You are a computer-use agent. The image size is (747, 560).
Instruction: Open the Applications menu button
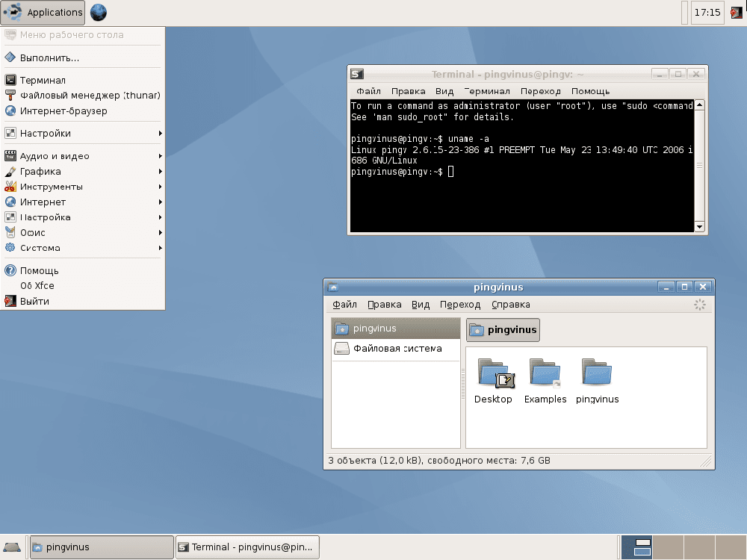(x=43, y=13)
